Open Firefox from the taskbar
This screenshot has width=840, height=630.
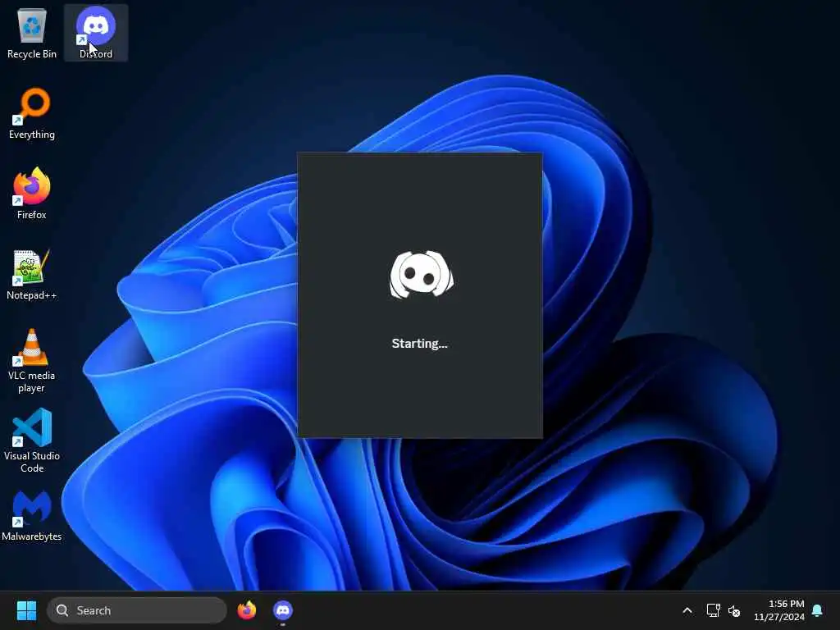246,610
